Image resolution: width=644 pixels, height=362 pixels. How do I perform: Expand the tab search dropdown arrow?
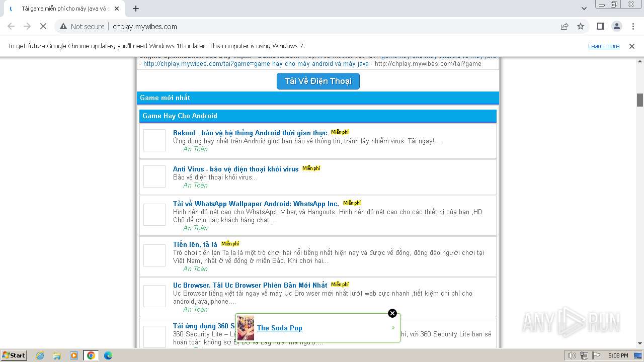584,9
